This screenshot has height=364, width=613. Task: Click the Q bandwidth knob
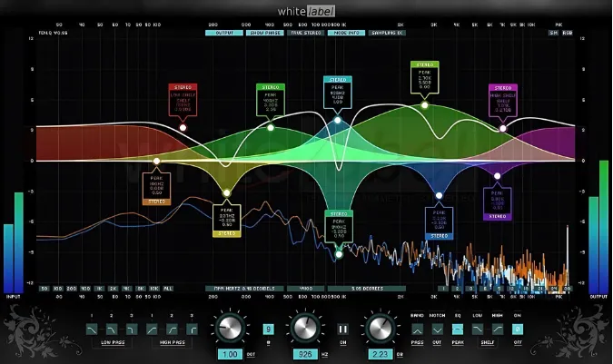point(230,328)
